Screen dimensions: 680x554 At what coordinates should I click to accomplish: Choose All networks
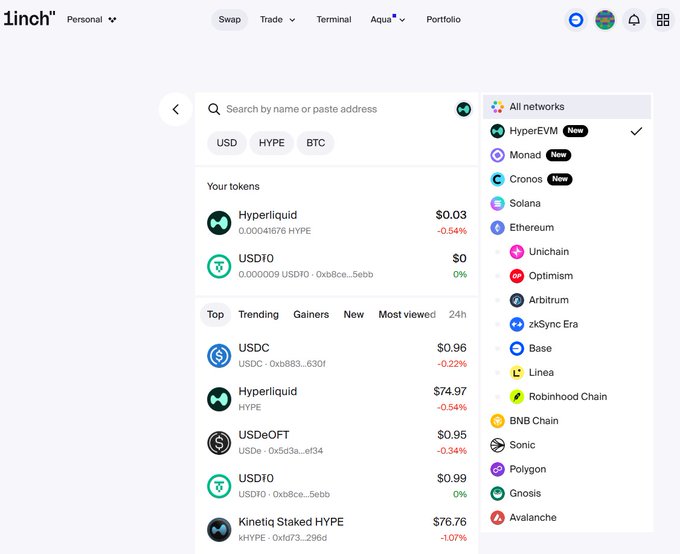(567, 107)
